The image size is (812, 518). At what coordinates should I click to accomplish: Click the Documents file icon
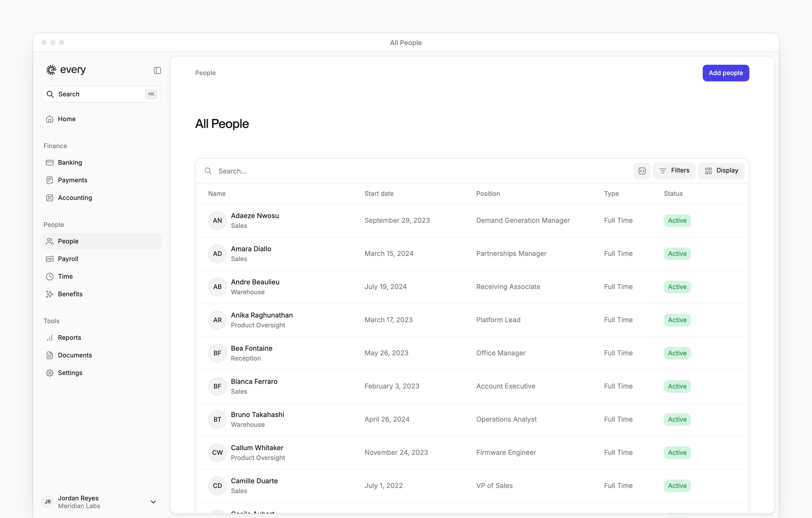[49, 355]
